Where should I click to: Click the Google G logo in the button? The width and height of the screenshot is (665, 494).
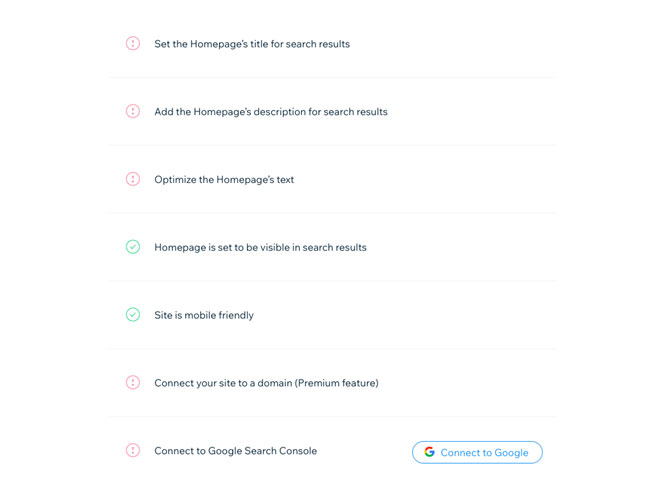430,452
